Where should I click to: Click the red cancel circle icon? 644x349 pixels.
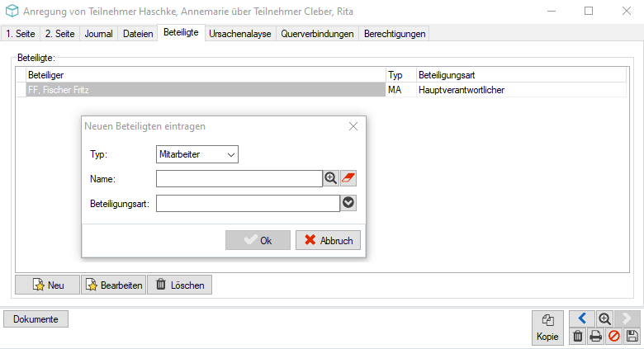[x=614, y=337]
